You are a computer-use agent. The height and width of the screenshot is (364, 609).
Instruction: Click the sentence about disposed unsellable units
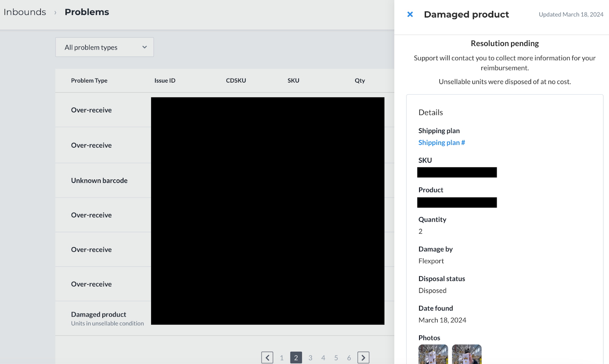505,82
